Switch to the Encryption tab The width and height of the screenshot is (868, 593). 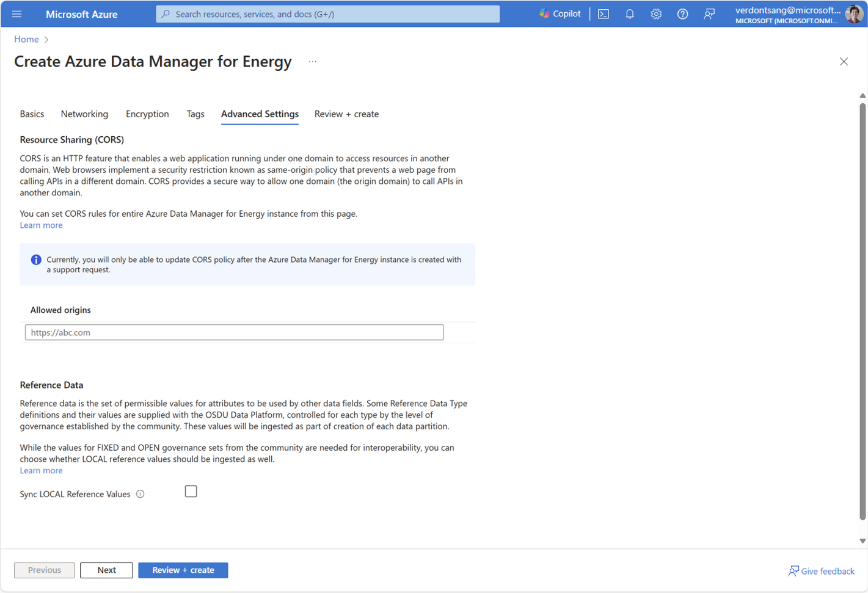(x=147, y=114)
